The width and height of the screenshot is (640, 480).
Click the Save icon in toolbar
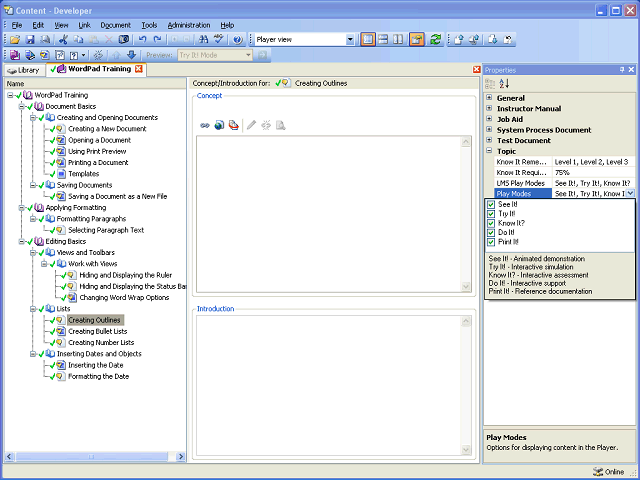point(30,39)
